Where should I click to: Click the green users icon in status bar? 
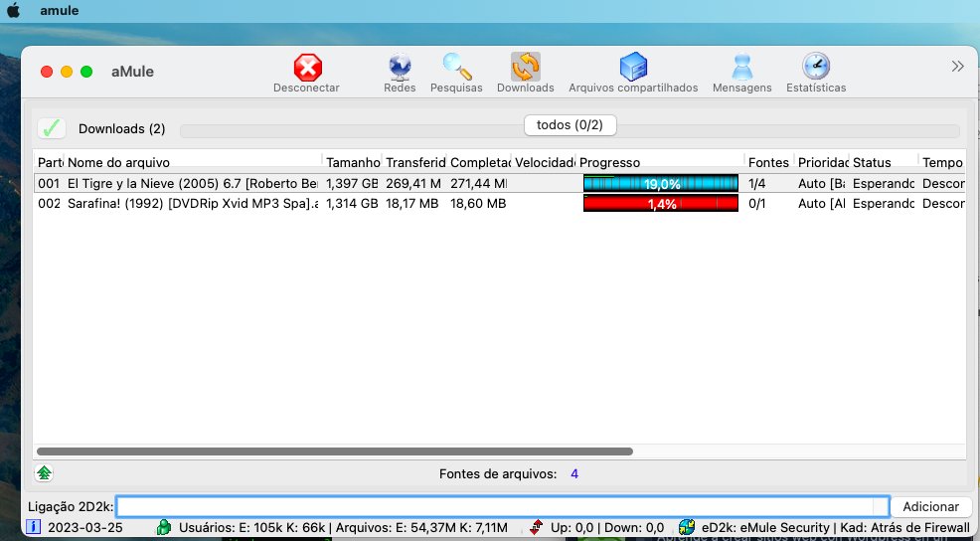(x=164, y=527)
